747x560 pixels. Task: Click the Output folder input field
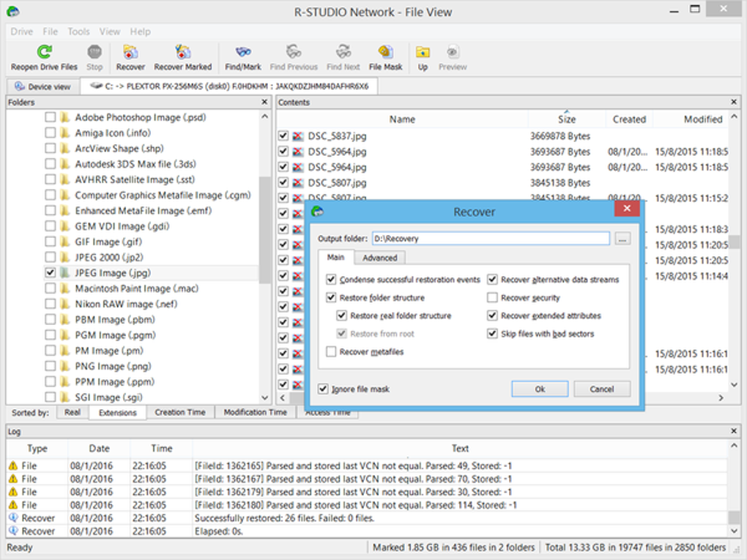point(491,239)
